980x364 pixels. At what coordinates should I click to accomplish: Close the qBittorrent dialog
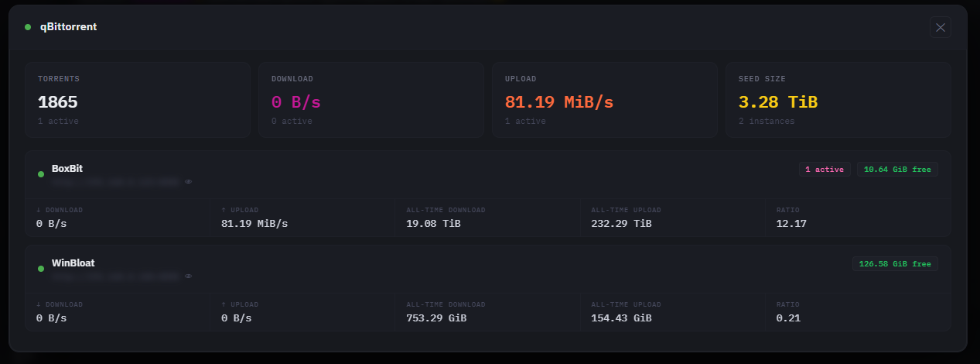(x=941, y=27)
